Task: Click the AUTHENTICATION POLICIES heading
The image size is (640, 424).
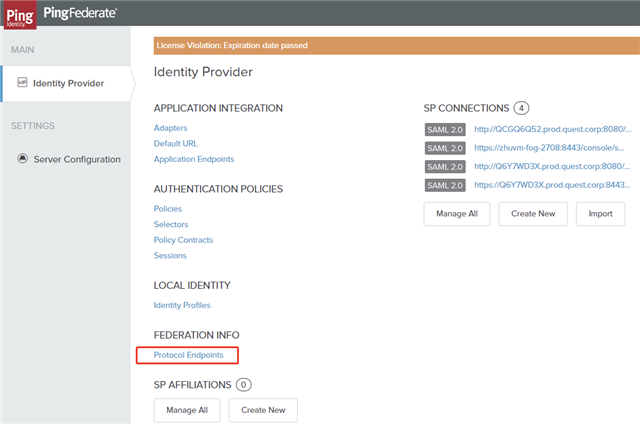Action: pos(218,189)
